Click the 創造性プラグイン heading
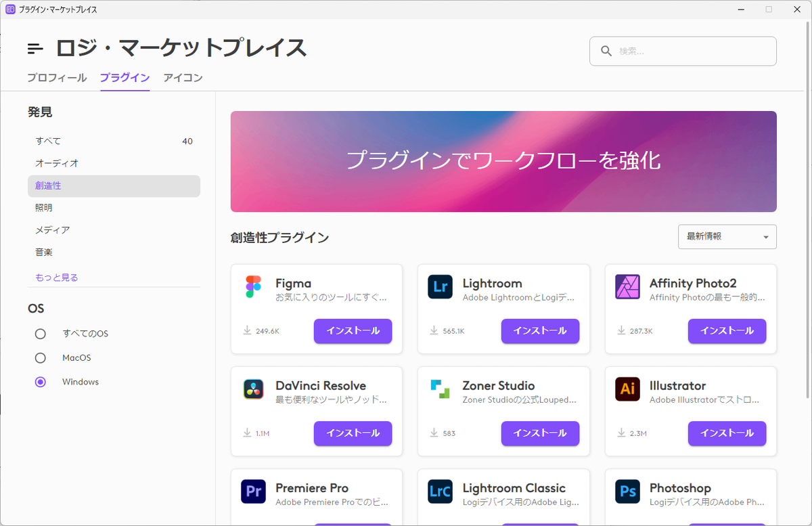Image resolution: width=812 pixels, height=526 pixels. (280, 238)
